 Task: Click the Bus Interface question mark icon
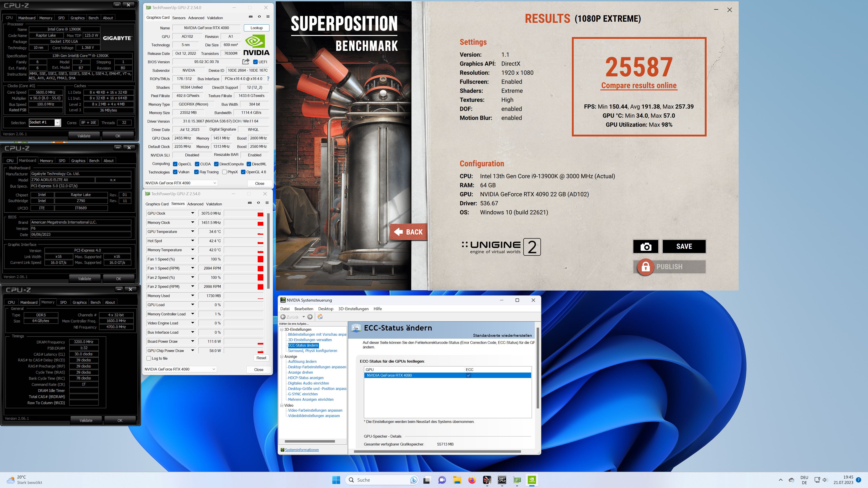[268, 79]
